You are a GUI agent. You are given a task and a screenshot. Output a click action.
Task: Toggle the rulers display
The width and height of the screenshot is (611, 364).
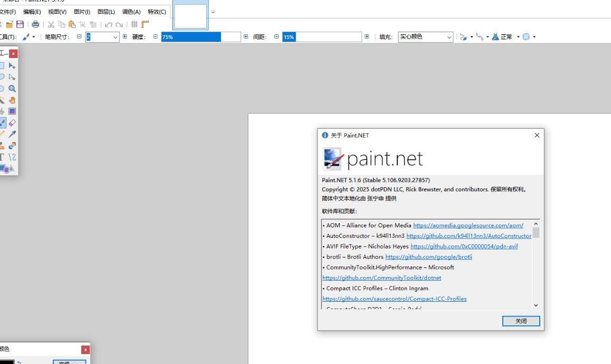pyautogui.click(x=145, y=24)
